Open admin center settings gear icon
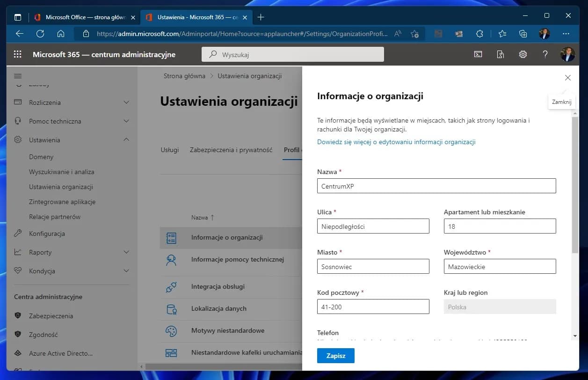588x380 pixels. 523,54
